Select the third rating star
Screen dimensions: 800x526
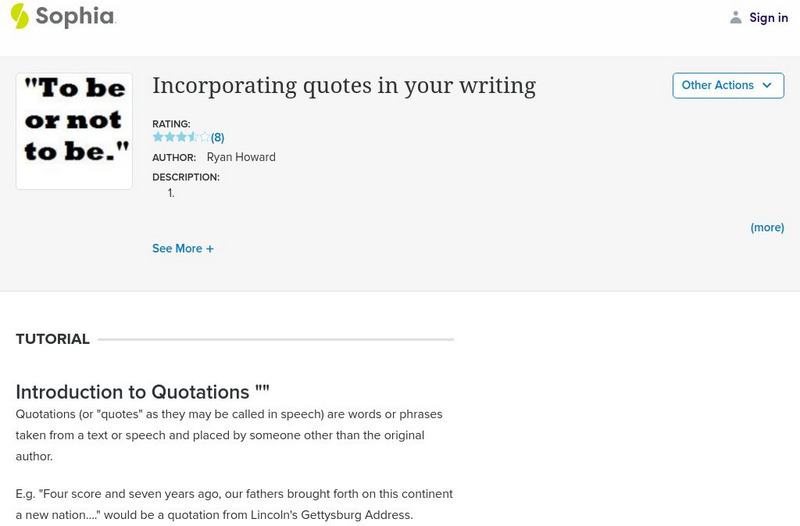tap(181, 137)
